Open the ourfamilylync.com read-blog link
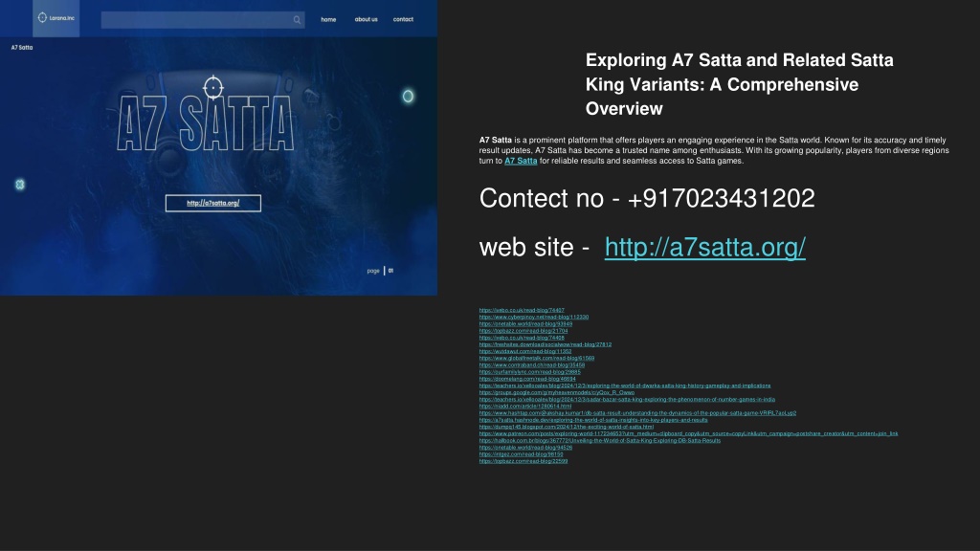Screen dimensions: 980x551 529,372
